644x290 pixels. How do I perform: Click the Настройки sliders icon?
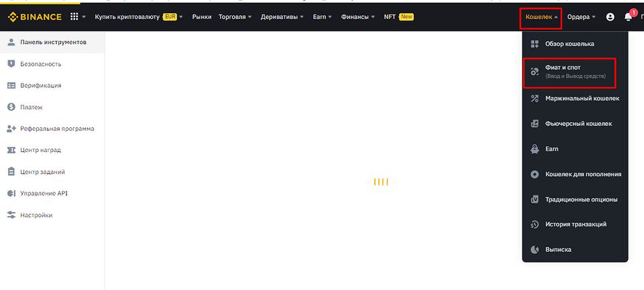11,215
